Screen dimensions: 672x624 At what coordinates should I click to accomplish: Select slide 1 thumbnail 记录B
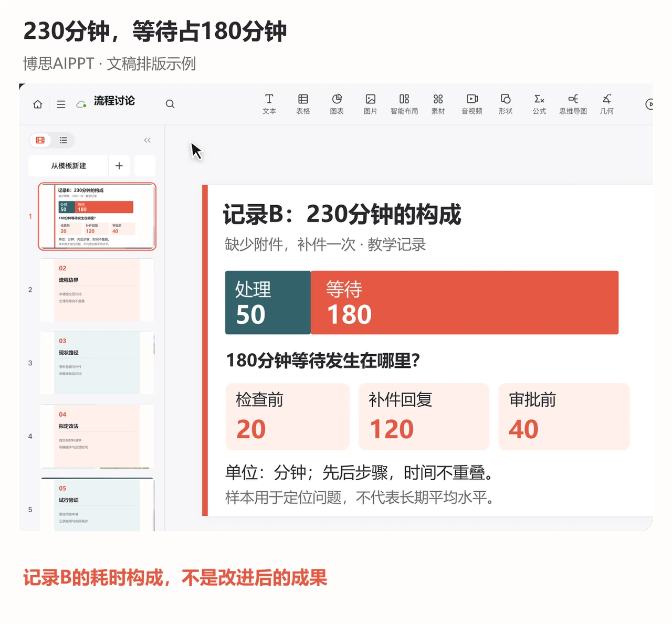(97, 216)
